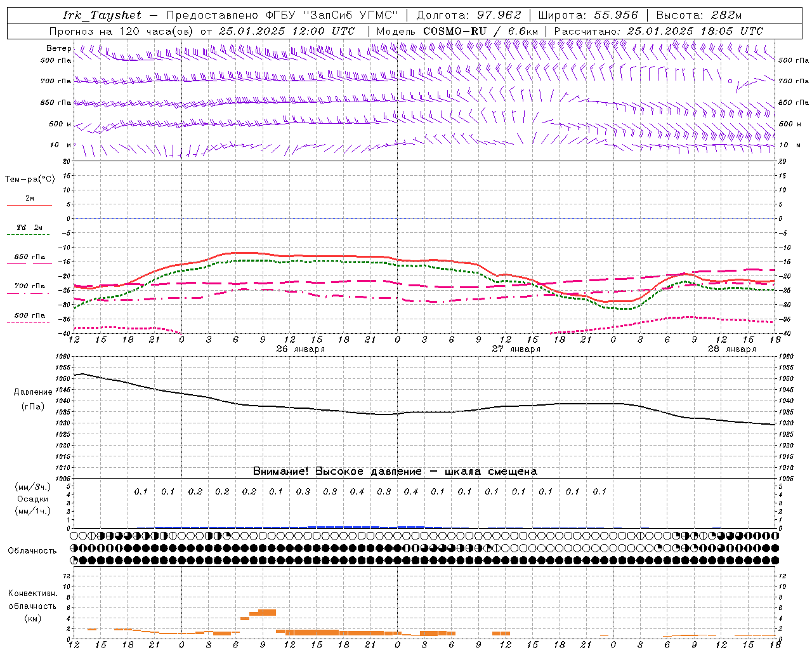812x650 pixels.
Task: Click the left 700 гПа wind level label
Action: 56,81
